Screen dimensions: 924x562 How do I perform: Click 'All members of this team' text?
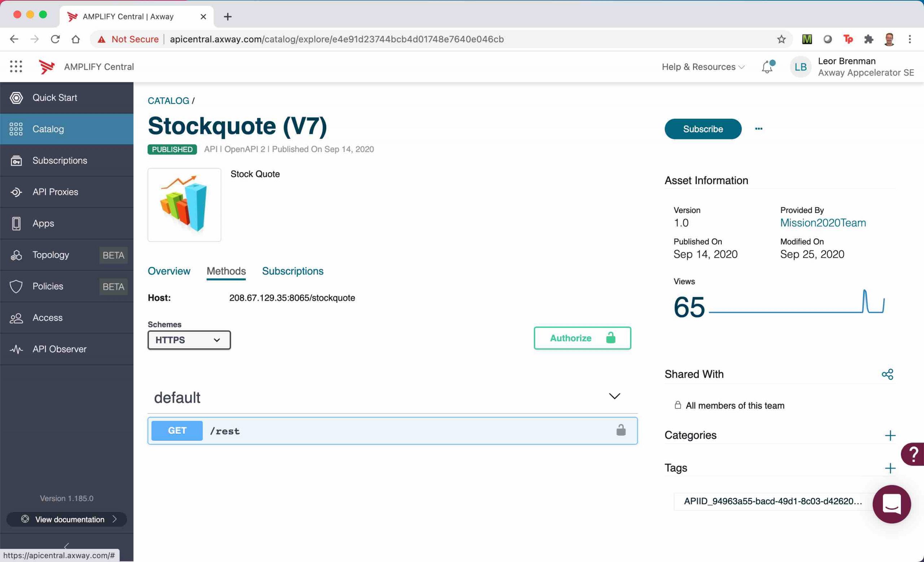[735, 406]
